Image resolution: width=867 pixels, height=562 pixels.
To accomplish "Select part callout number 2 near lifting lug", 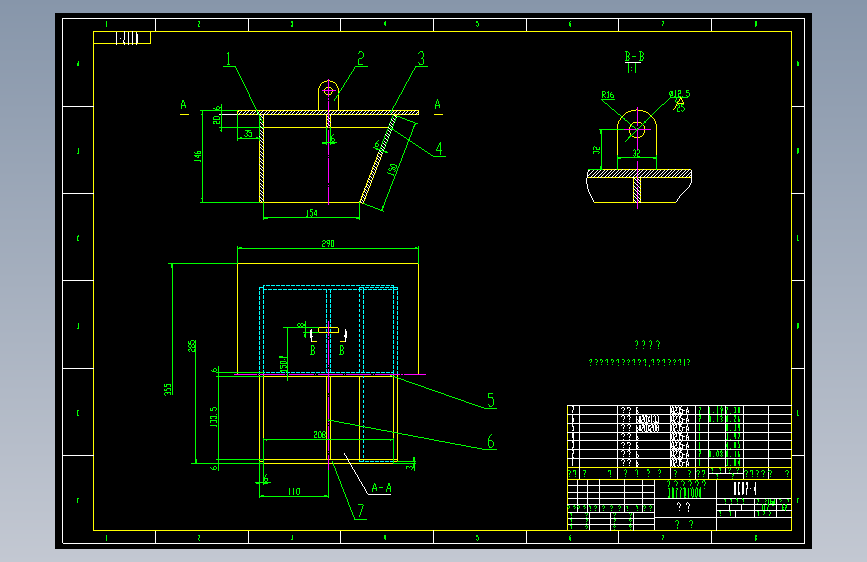I will 361,59.
